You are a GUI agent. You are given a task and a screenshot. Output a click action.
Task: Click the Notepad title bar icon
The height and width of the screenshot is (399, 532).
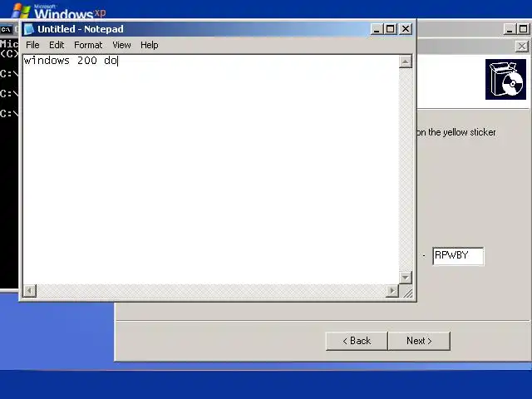29,29
